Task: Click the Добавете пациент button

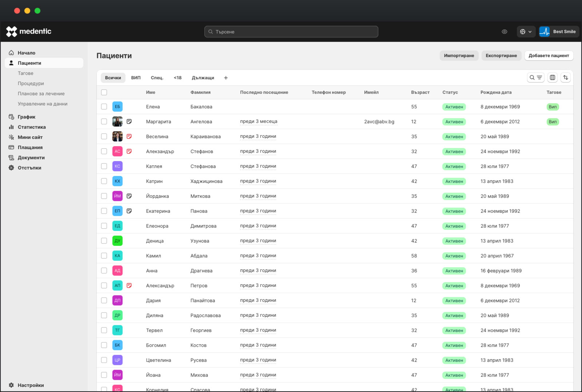Action: tap(549, 55)
